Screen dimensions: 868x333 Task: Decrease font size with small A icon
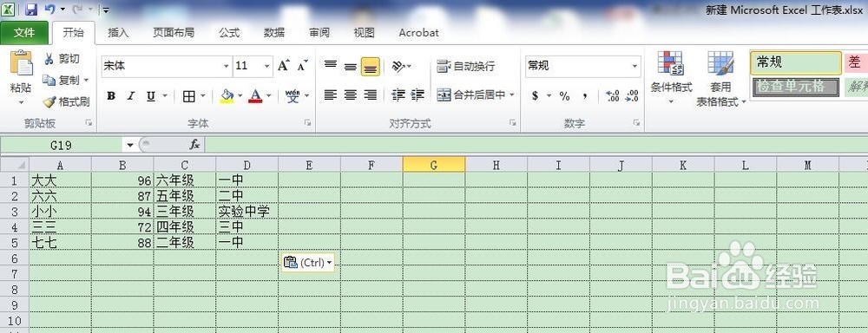click(x=302, y=66)
